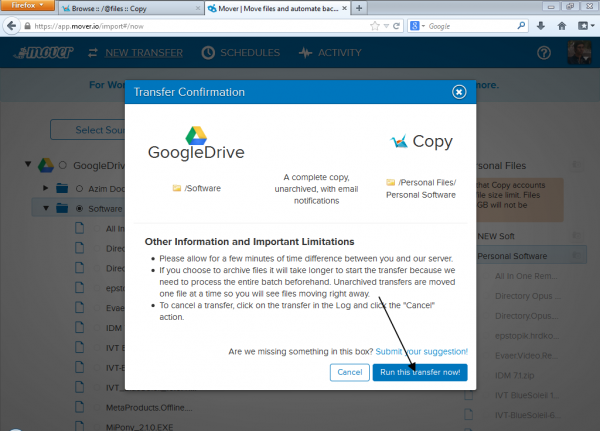Go to Schedules section
The image size is (600, 431).
pyautogui.click(x=241, y=53)
